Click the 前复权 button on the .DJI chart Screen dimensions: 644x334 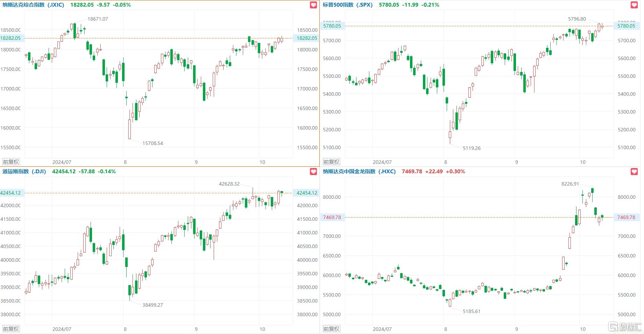(x=11, y=329)
